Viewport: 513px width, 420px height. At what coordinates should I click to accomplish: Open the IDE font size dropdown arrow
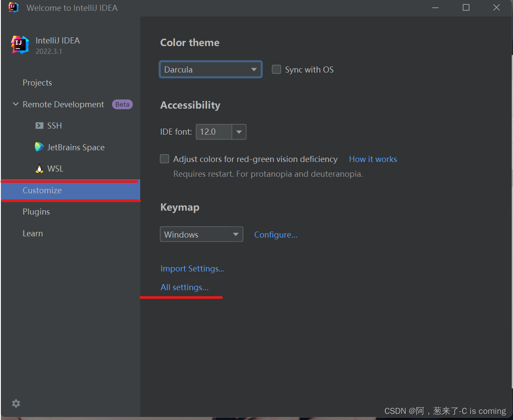click(239, 132)
